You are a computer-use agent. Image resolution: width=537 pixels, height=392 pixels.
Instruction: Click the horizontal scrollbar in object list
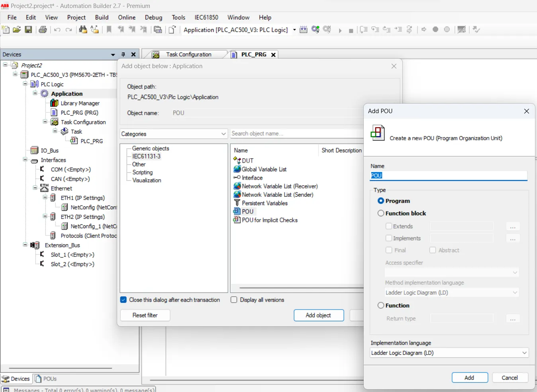[x=301, y=288]
